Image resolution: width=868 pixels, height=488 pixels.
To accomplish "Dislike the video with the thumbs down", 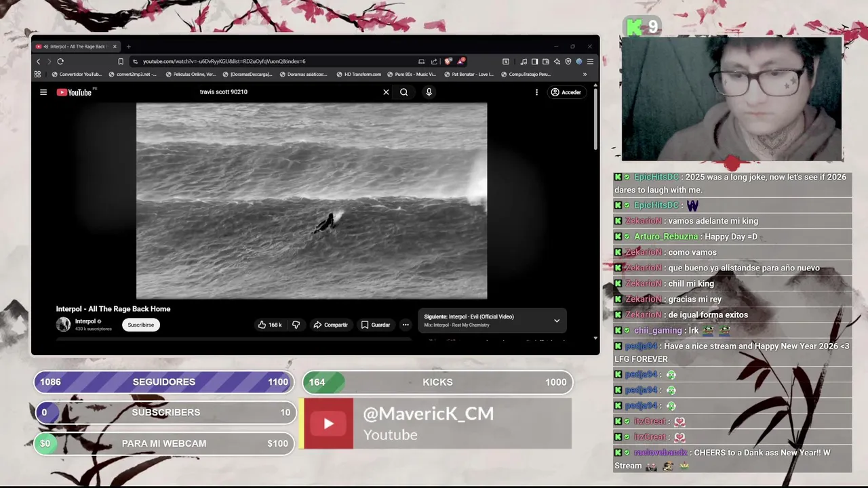I will pos(296,325).
